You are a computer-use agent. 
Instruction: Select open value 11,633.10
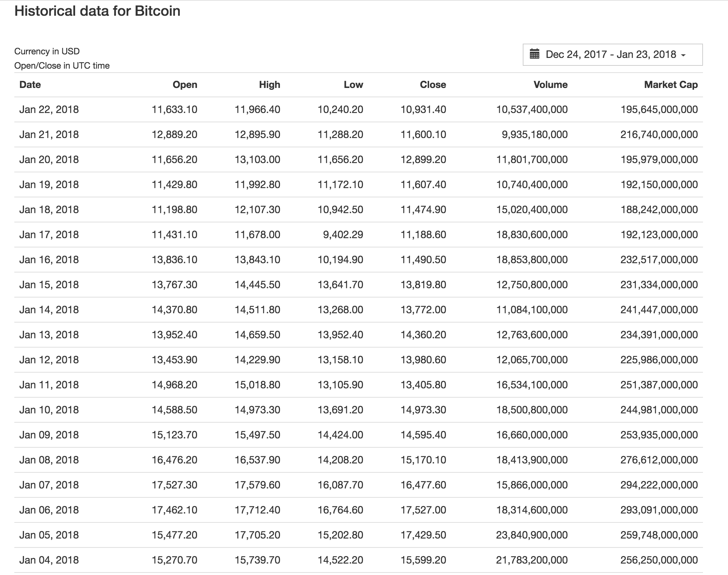click(174, 109)
